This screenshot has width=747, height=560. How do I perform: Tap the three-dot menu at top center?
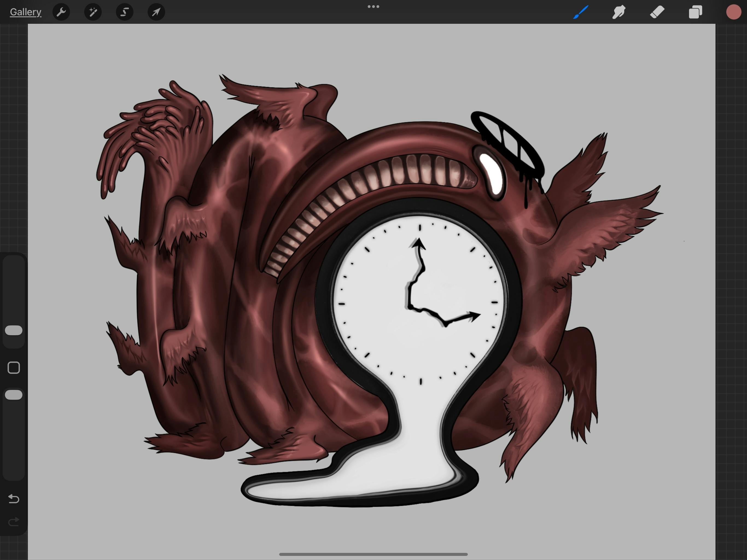373,7
